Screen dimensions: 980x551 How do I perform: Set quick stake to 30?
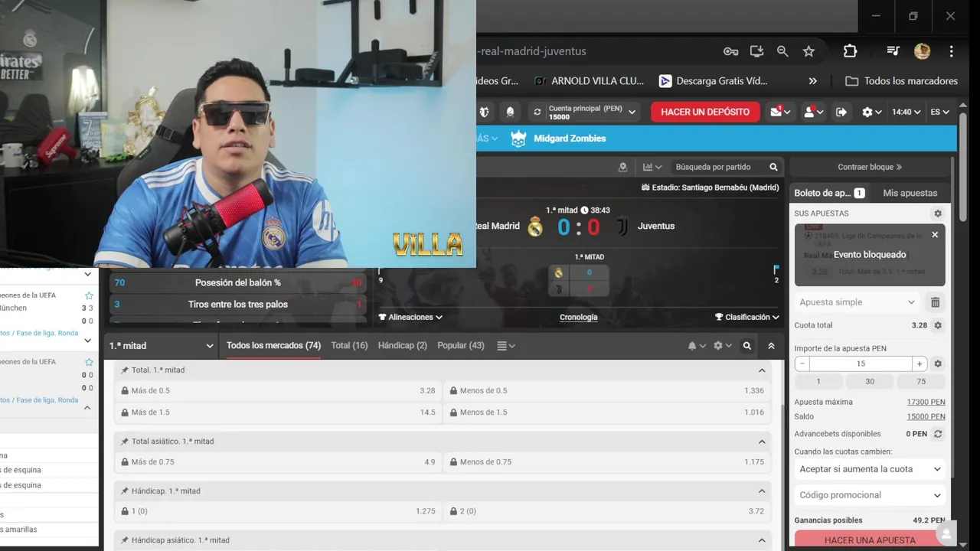(x=870, y=382)
